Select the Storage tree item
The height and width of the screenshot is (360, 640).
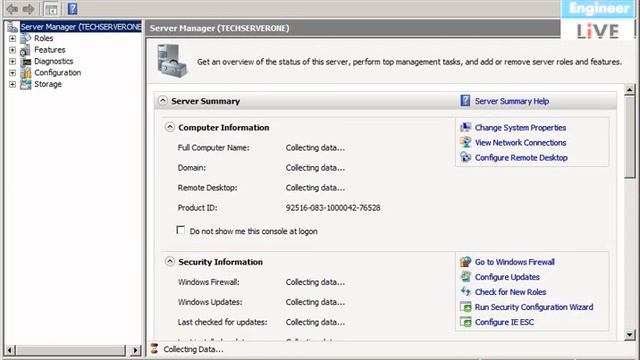click(x=48, y=84)
